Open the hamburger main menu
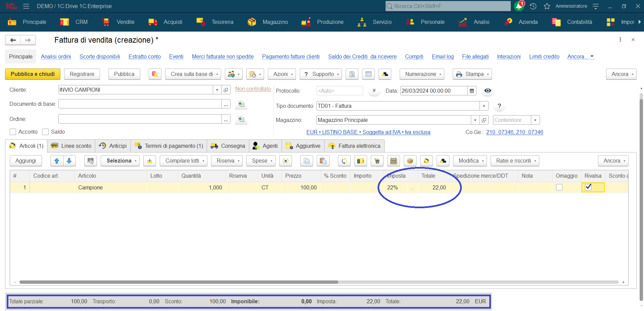The image size is (644, 311). pyautogui.click(x=26, y=6)
